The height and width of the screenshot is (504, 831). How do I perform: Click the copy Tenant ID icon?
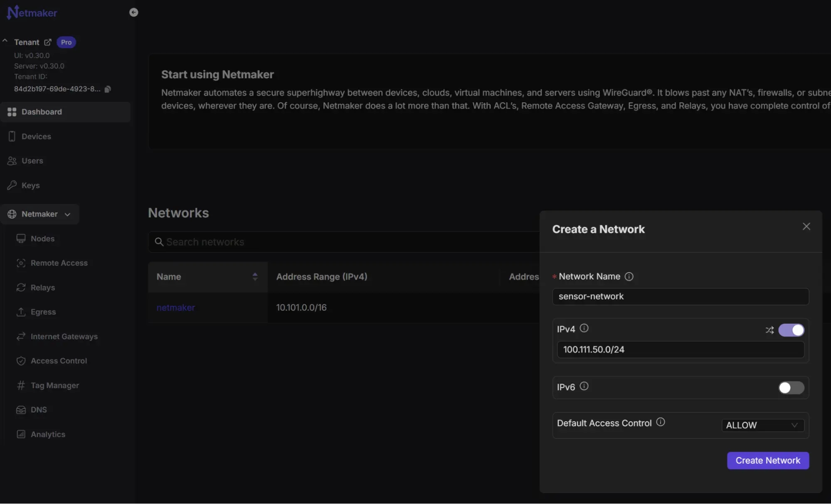[108, 89]
